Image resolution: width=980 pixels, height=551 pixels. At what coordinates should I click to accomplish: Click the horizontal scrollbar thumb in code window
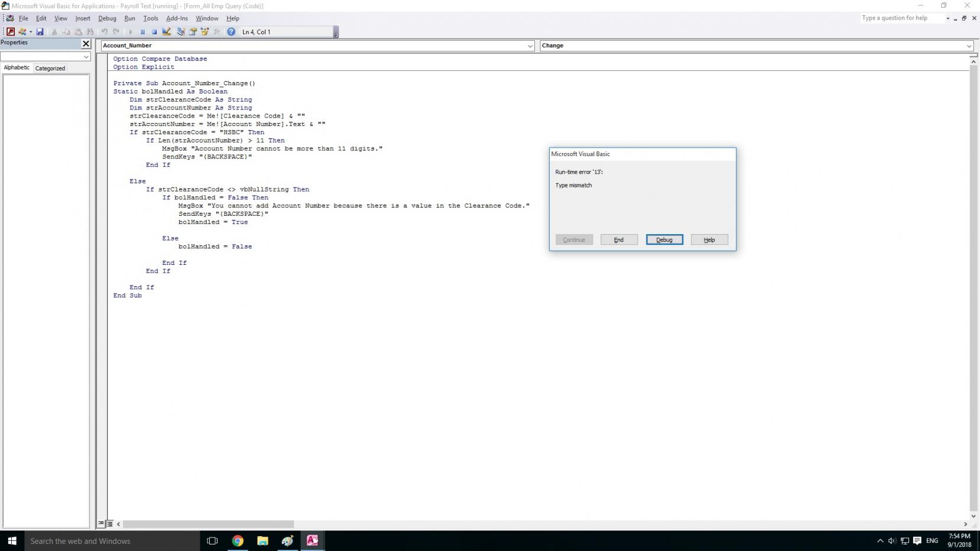[x=208, y=524]
